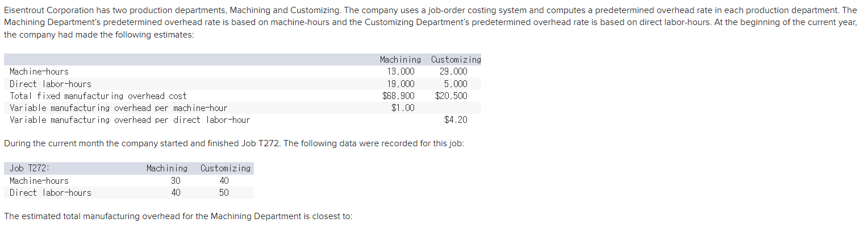This screenshot has height=243, width=868.
Task: Click the 5,000 Customizing direct labor-hours value
Action: [456, 84]
